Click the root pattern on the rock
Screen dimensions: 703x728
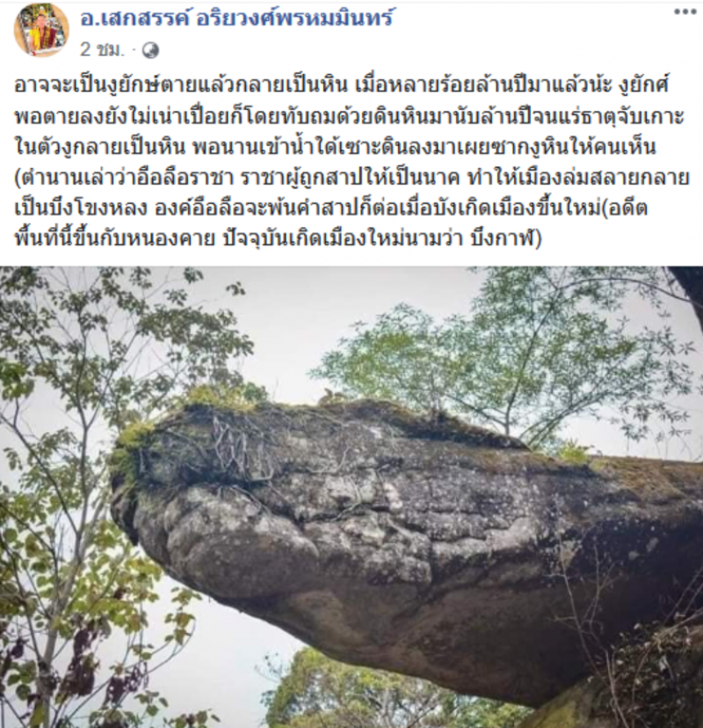point(242,450)
